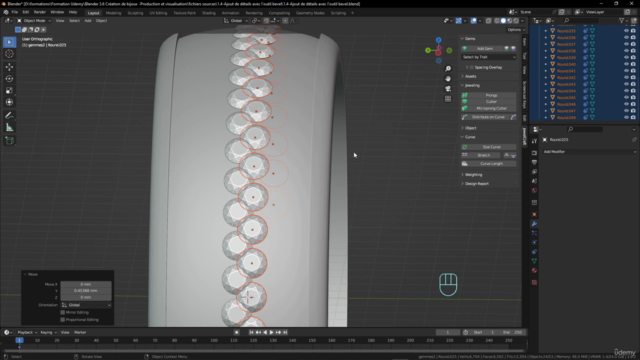Switch to solid viewport shading
This screenshot has height=360, width=640.
click(x=503, y=20)
